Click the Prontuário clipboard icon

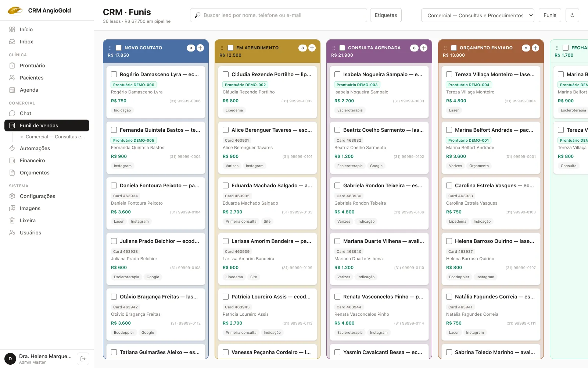pos(12,66)
